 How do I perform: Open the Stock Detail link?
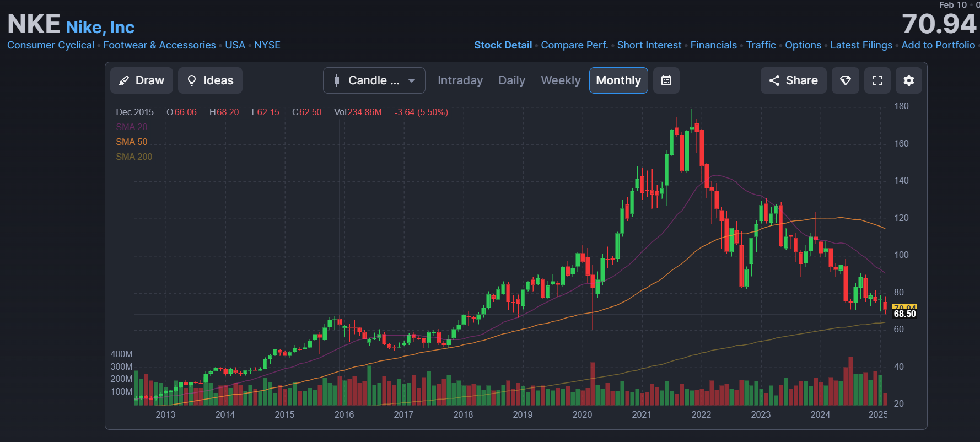click(503, 45)
